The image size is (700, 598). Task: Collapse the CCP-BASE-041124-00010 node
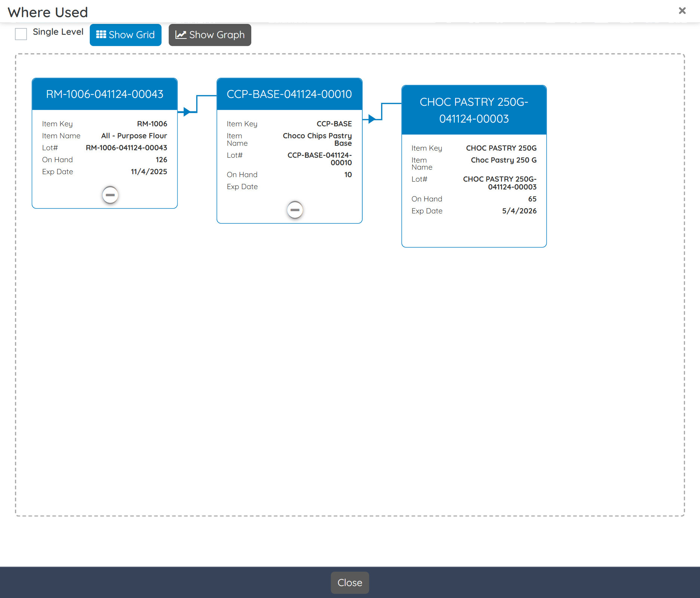coord(295,210)
